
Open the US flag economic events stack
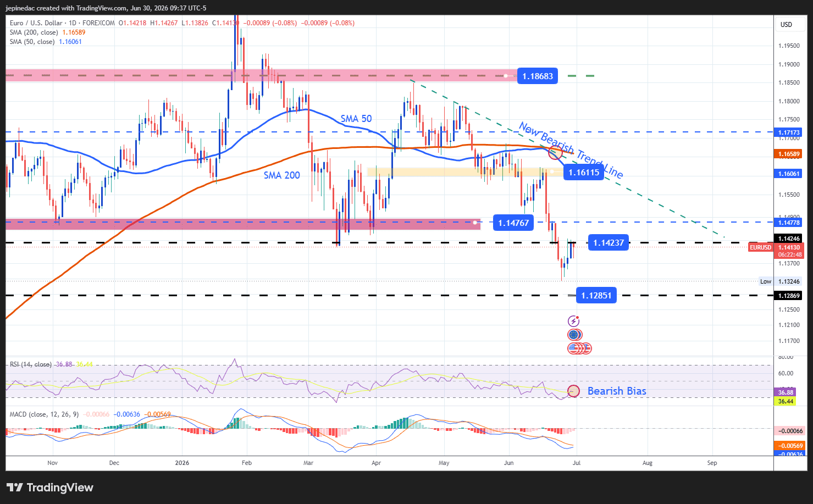[x=579, y=348]
